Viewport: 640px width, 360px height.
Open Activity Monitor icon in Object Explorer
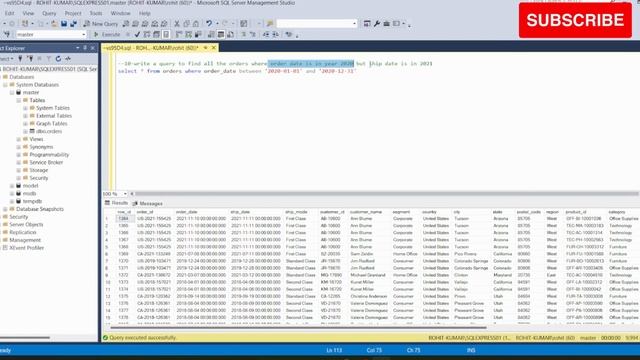(68, 59)
